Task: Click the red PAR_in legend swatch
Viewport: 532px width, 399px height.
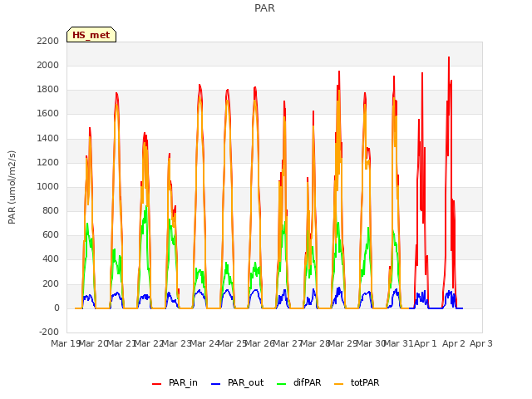Action: pyautogui.click(x=156, y=384)
